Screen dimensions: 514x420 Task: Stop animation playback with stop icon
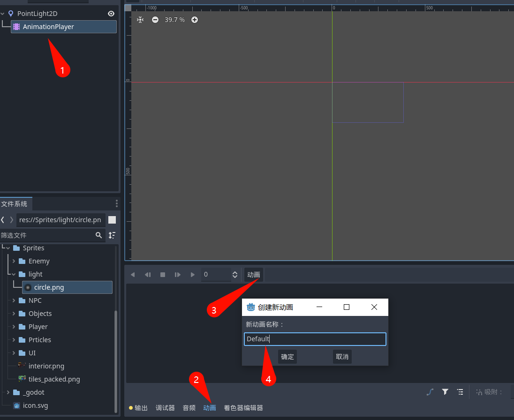pyautogui.click(x=162, y=275)
